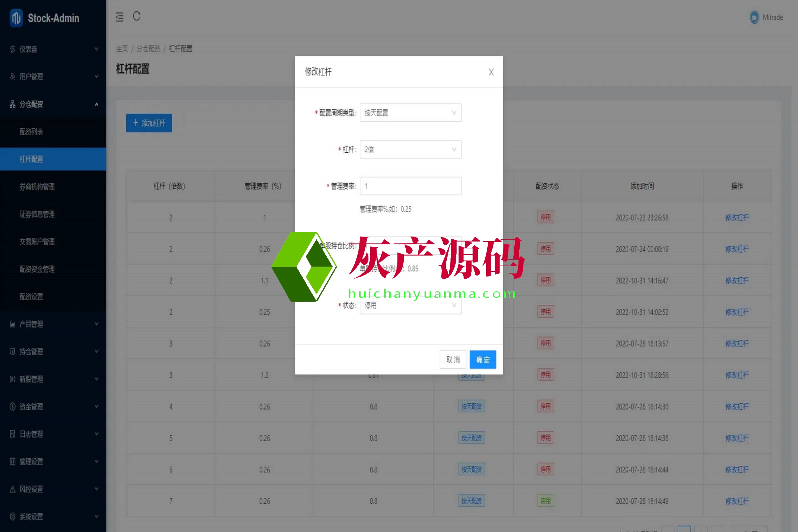The image size is (798, 532).
Task: Click the sidebar collapse hamburger icon
Action: coord(119,17)
